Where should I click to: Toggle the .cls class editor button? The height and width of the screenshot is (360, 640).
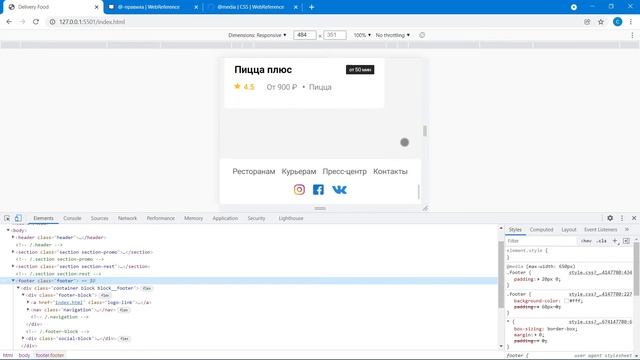(x=601, y=241)
